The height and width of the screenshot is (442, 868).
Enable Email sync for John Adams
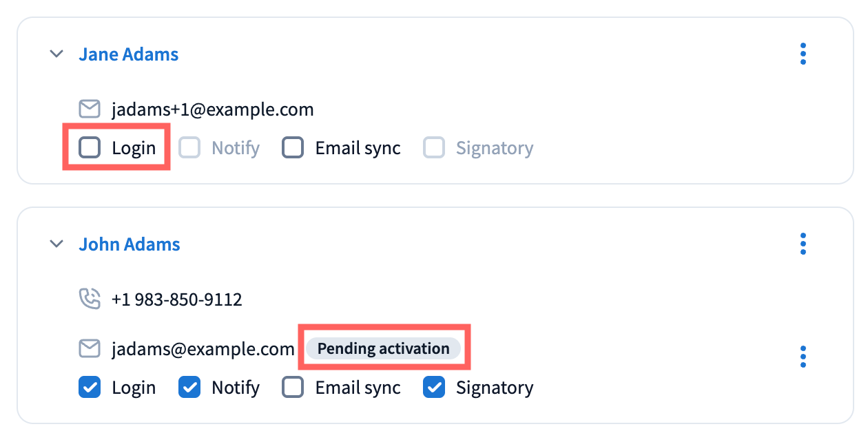(293, 388)
